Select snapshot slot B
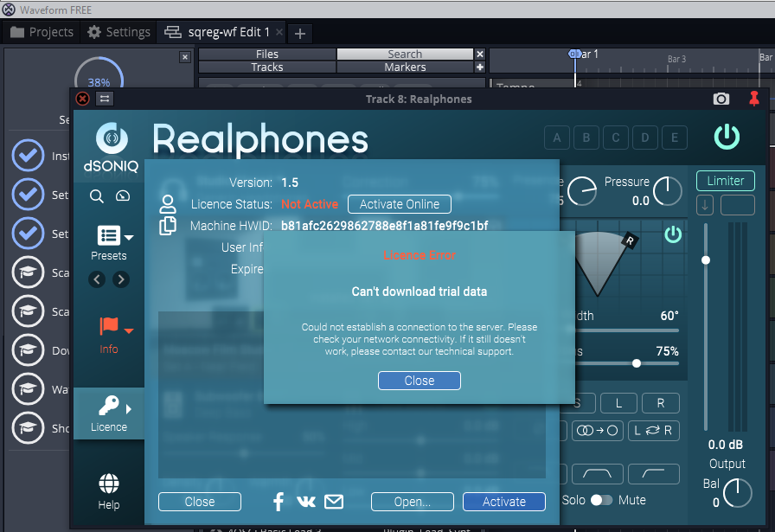775x532 pixels. 586,138
